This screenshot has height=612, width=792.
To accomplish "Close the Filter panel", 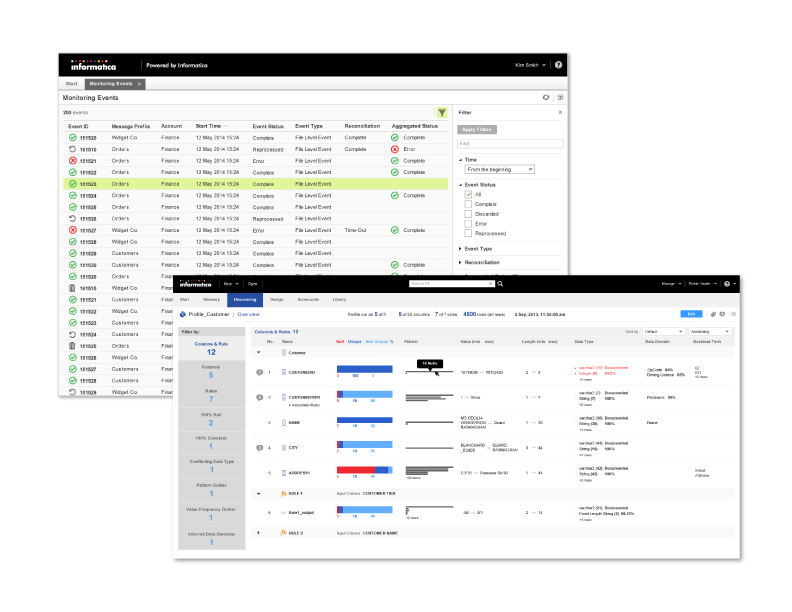I will (x=560, y=112).
